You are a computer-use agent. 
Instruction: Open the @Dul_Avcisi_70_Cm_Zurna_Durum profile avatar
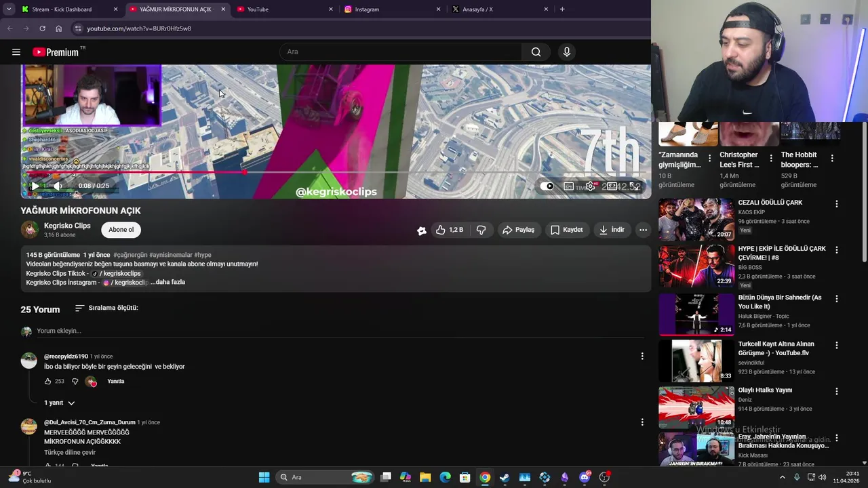28,426
